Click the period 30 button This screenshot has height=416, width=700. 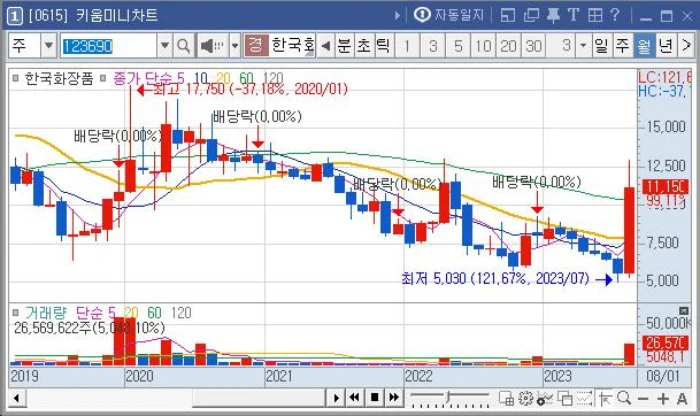[534, 46]
